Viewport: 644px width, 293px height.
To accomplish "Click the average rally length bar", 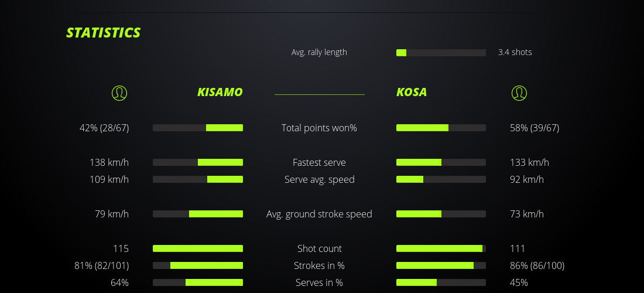I will tap(441, 53).
